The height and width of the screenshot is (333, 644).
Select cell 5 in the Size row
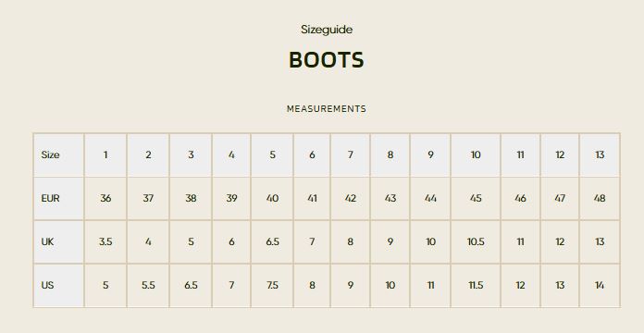coord(272,154)
